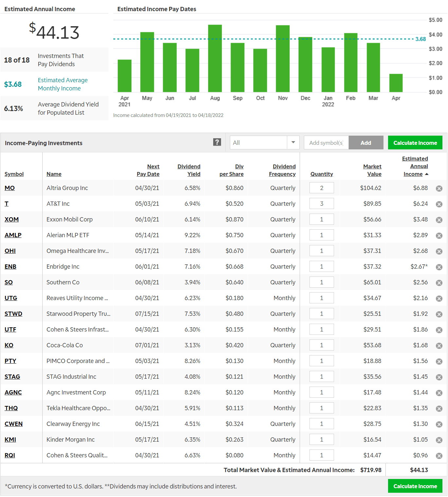448x497 pixels.
Task: Click the April 2021 income bar
Action: coord(124,76)
